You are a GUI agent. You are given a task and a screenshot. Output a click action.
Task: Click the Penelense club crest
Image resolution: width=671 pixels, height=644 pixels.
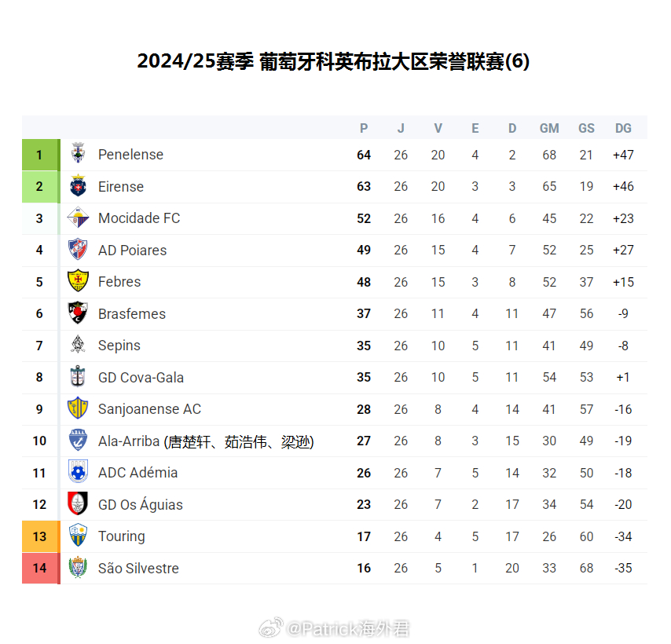pyautogui.click(x=78, y=153)
